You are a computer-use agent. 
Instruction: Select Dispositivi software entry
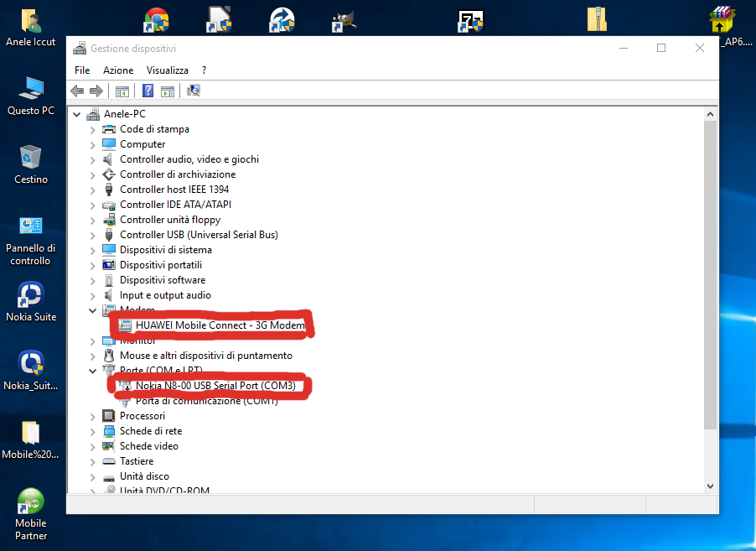[x=163, y=280]
